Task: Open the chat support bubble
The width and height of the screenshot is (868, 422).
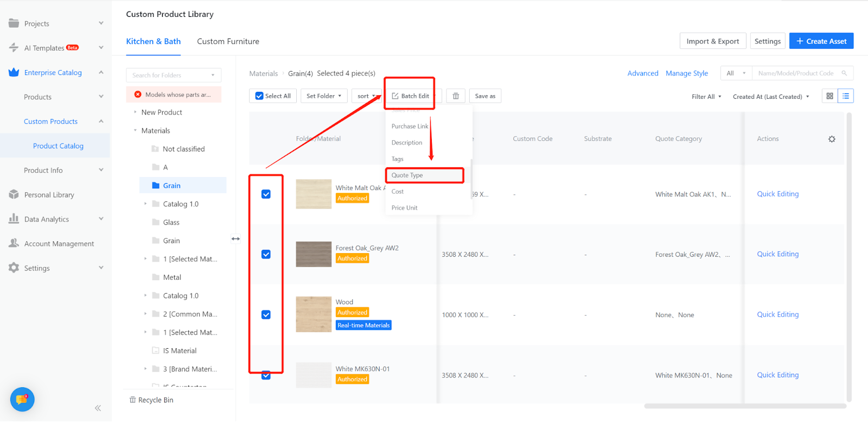Action: (22, 400)
